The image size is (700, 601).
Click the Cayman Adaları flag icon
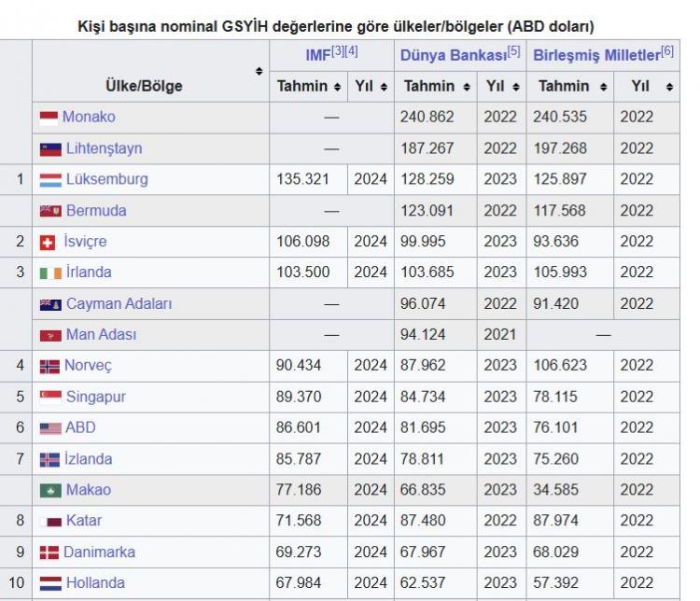[x=50, y=304]
